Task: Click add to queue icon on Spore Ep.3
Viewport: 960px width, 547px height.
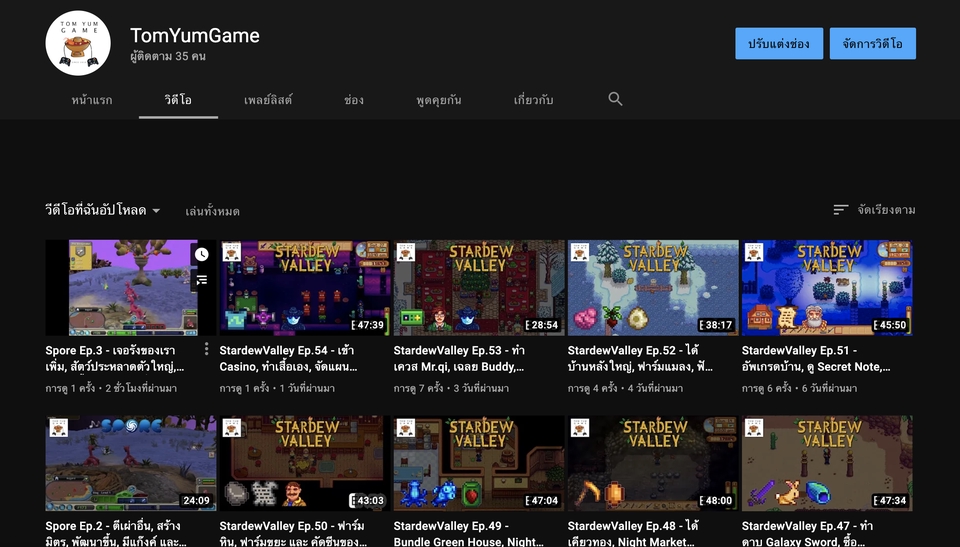Action: coord(202,280)
